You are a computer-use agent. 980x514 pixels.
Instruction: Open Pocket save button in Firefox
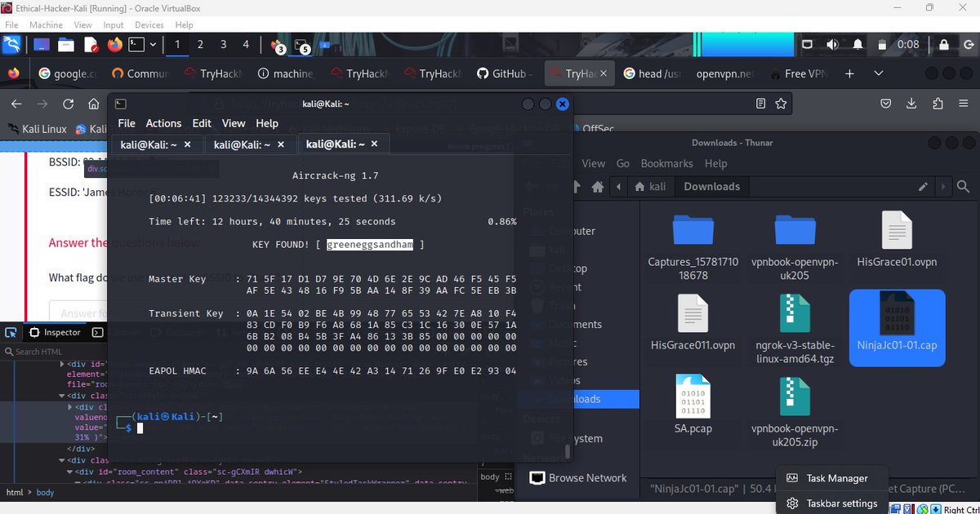(x=886, y=104)
